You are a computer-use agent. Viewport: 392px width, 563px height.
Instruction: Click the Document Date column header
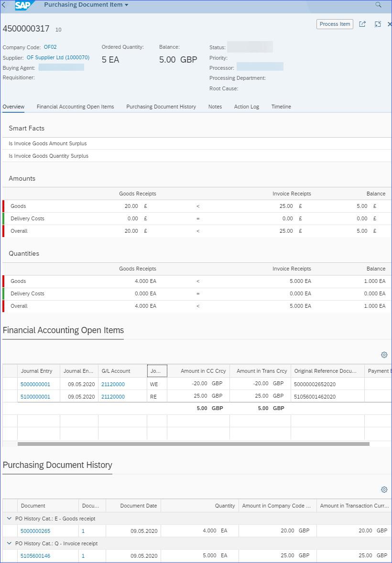point(134,506)
